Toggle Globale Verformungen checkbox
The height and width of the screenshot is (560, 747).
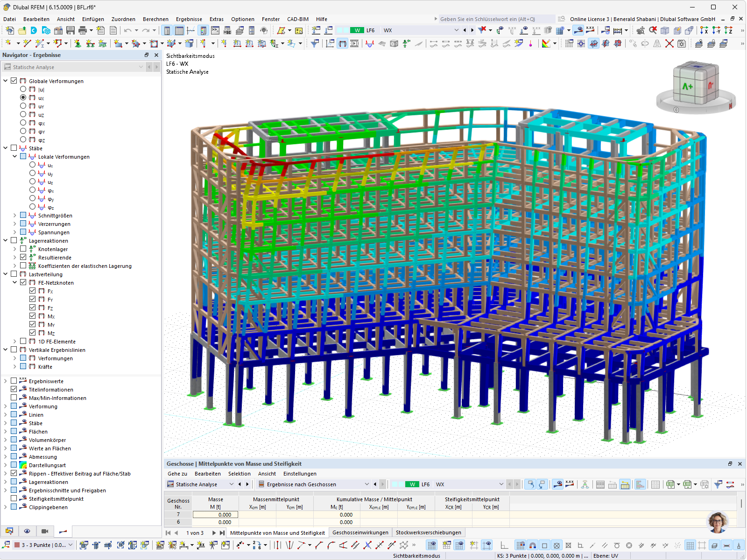click(x=14, y=81)
